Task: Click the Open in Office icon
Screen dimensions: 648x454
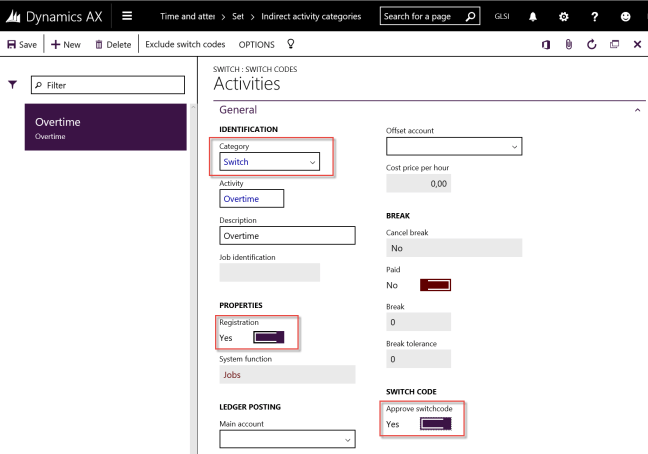Action: coord(546,45)
